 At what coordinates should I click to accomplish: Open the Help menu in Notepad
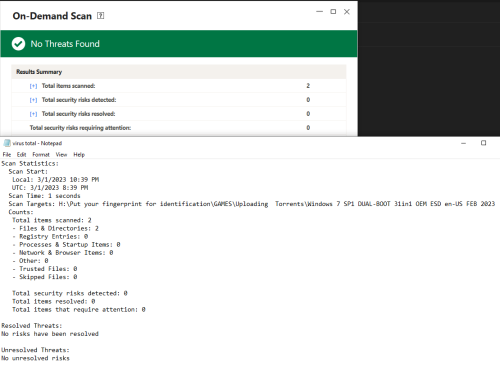tap(79, 155)
